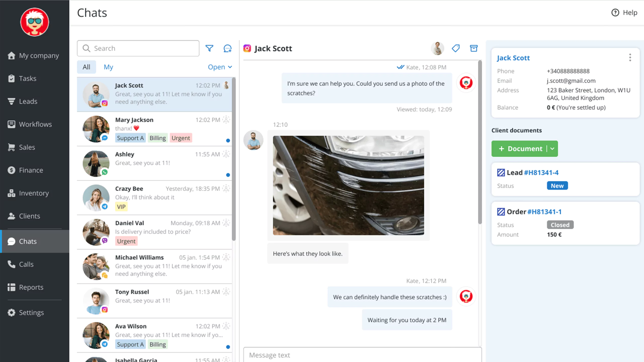Viewport: 644px width, 362px height.
Task: Click Support A tag on Mary Jackson chat
Action: [130, 138]
